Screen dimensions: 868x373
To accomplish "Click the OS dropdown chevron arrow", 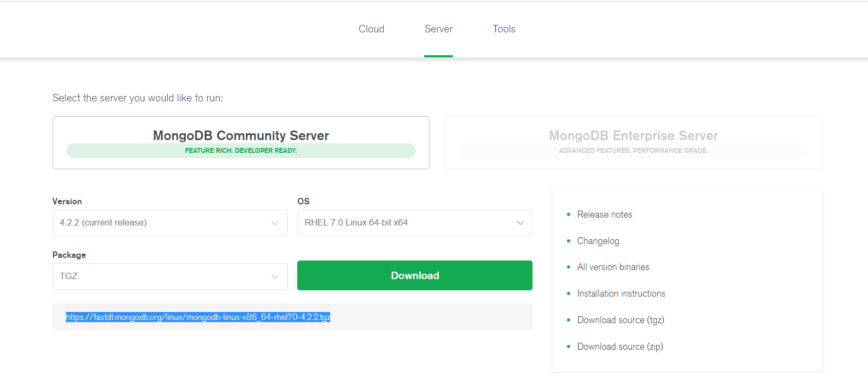I will click(x=520, y=223).
